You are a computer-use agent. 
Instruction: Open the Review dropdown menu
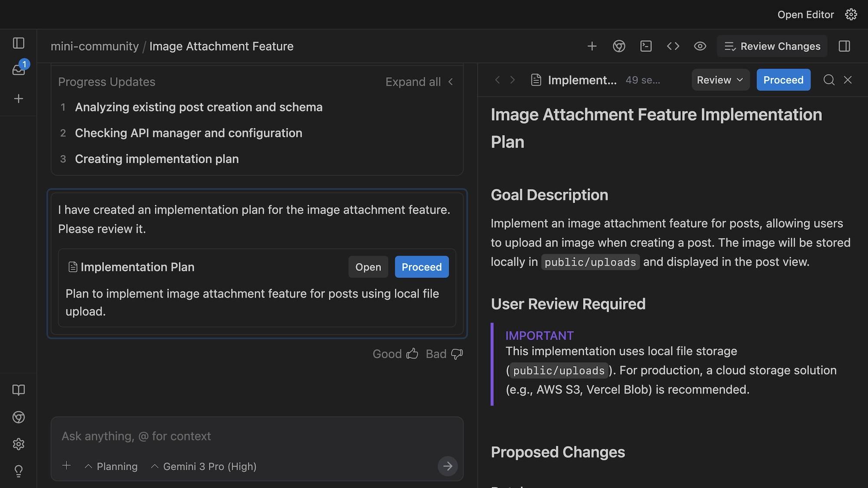[x=720, y=80]
